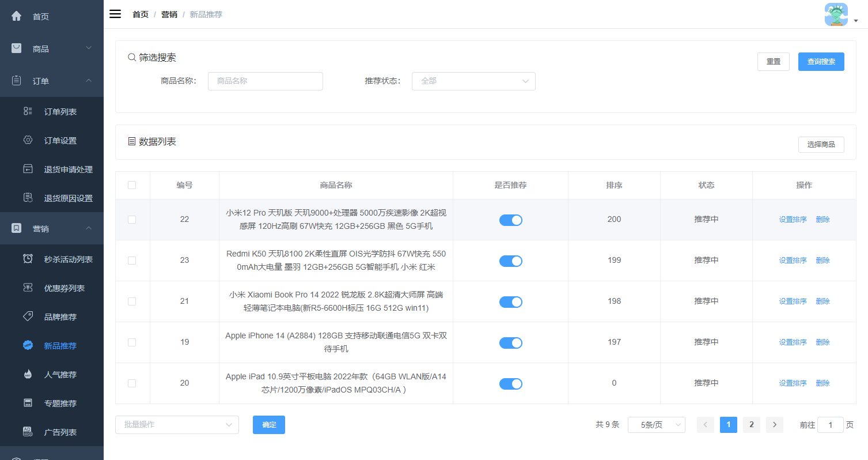Click the hamburger menu collapse icon
This screenshot has height=460, width=868.
point(115,14)
